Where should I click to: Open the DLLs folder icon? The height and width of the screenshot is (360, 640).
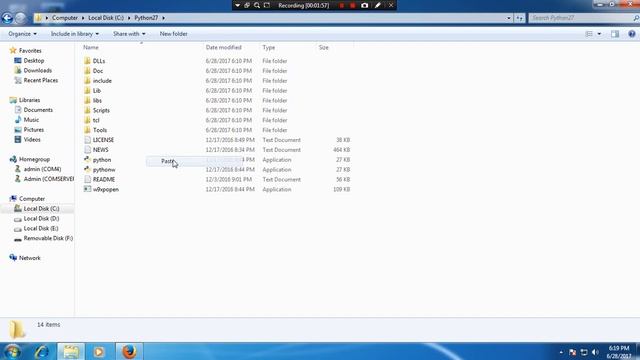pyautogui.click(x=87, y=61)
